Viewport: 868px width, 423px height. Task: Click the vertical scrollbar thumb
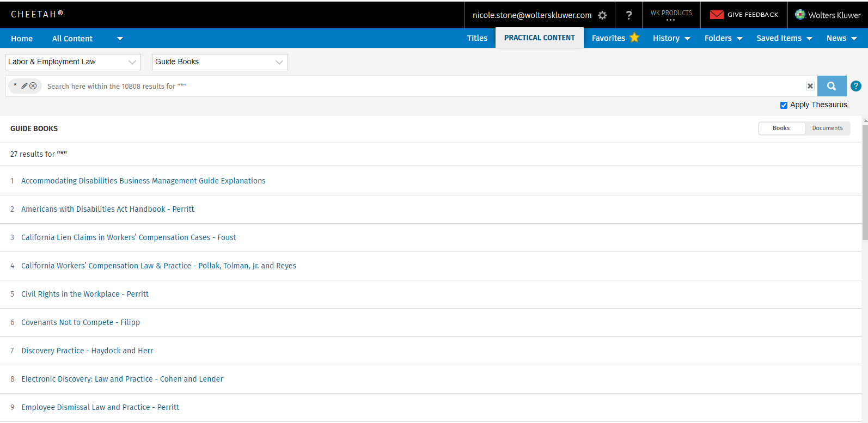click(865, 182)
